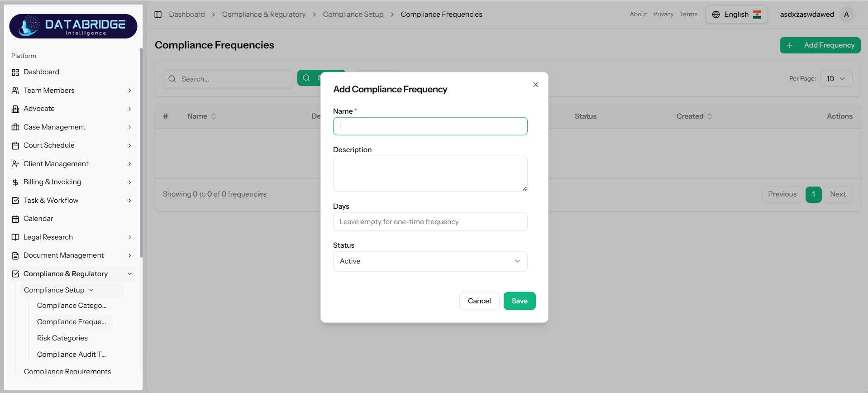
Task: Open the About link
Action: click(x=638, y=14)
